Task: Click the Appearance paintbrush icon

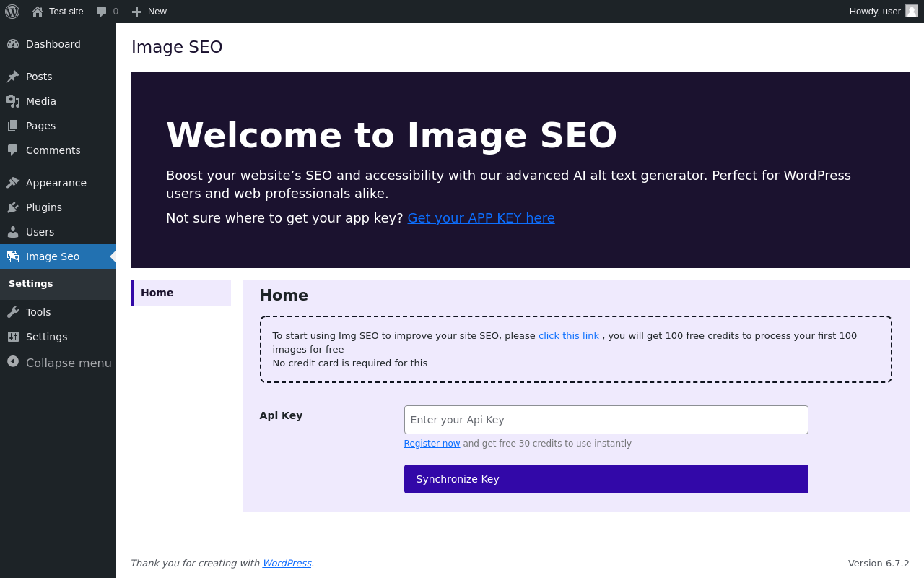Action: 13,183
